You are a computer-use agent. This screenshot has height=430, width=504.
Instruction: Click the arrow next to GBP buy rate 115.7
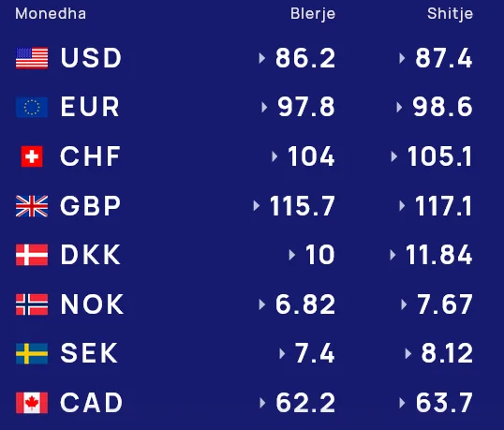[256, 206]
